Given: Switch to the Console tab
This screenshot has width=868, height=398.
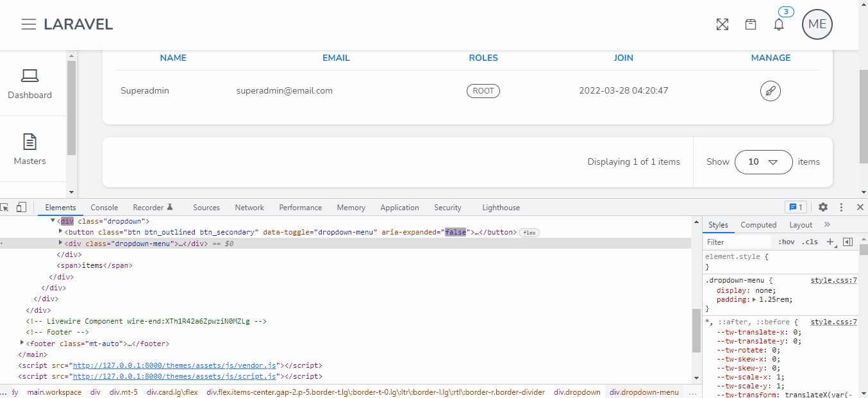Looking at the screenshot, I should coord(104,208).
